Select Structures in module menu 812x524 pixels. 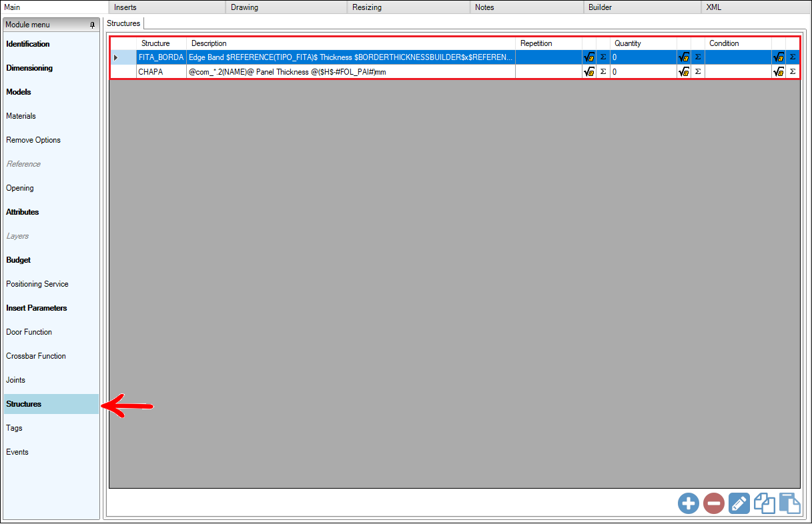click(51, 404)
